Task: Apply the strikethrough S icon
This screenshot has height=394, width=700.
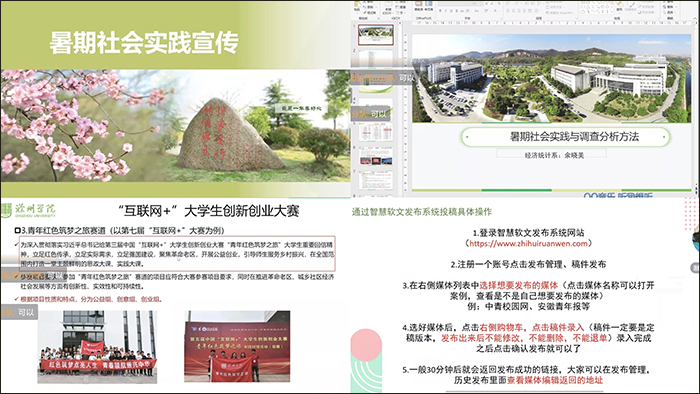Action: pos(456,11)
